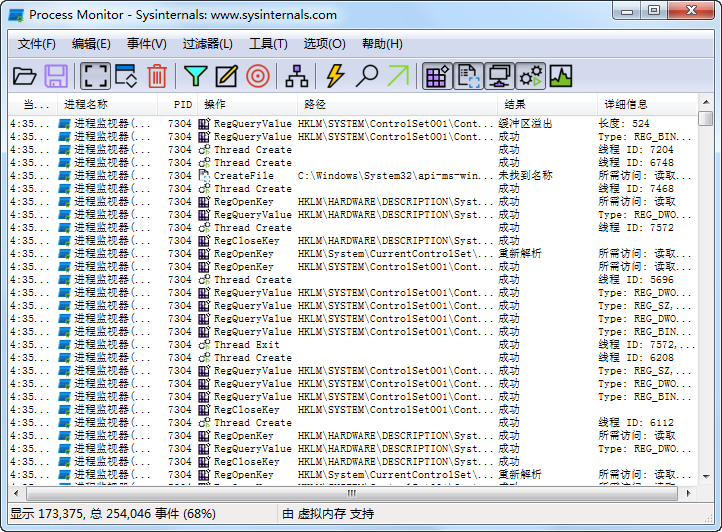Viewport: 722px width, 532px height.
Task: Open the Filter funnel icon
Action: tap(196, 76)
